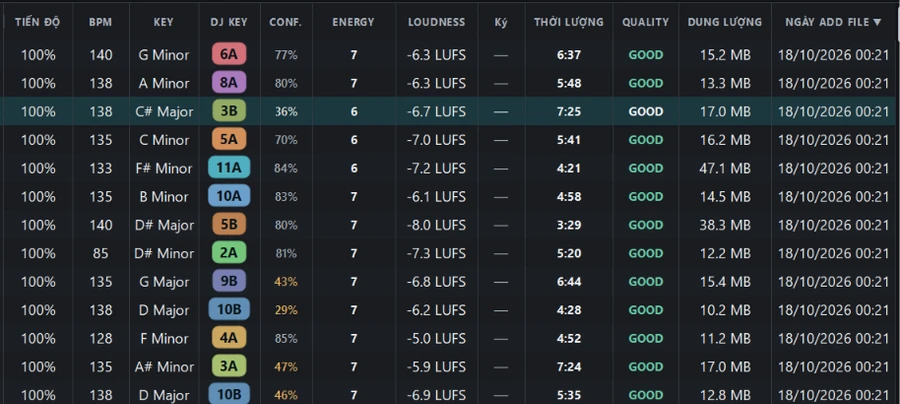
Task: Select the -8.0 LUFS loudness cell
Action: point(436,225)
